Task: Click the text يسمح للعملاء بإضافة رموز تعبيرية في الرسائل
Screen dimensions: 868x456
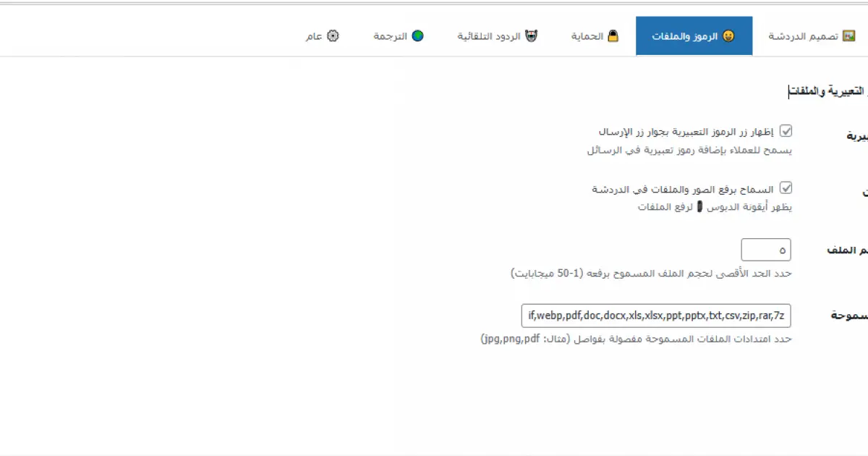Action: coord(689,151)
